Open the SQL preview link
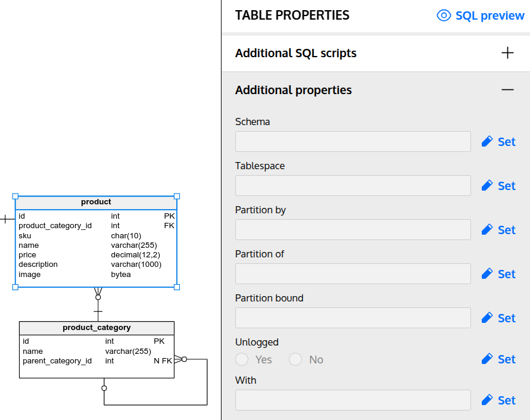Screen dimensions: 530x420 click(x=490, y=15)
